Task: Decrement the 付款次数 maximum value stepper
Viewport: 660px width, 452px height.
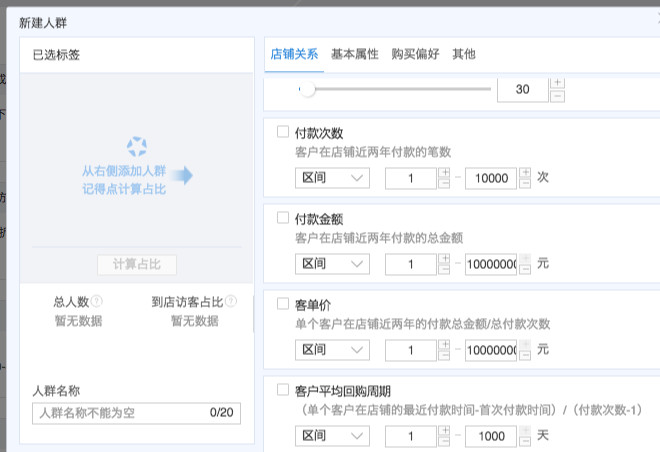Action: tap(524, 184)
